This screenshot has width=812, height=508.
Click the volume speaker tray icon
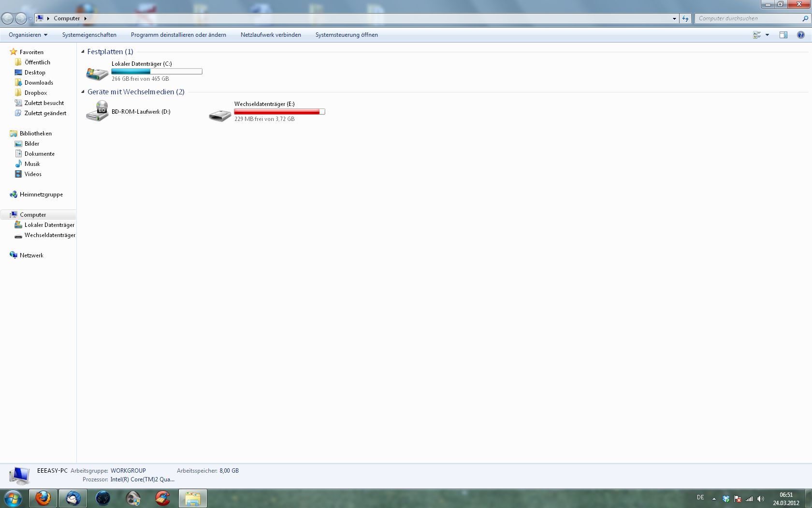tap(761, 499)
